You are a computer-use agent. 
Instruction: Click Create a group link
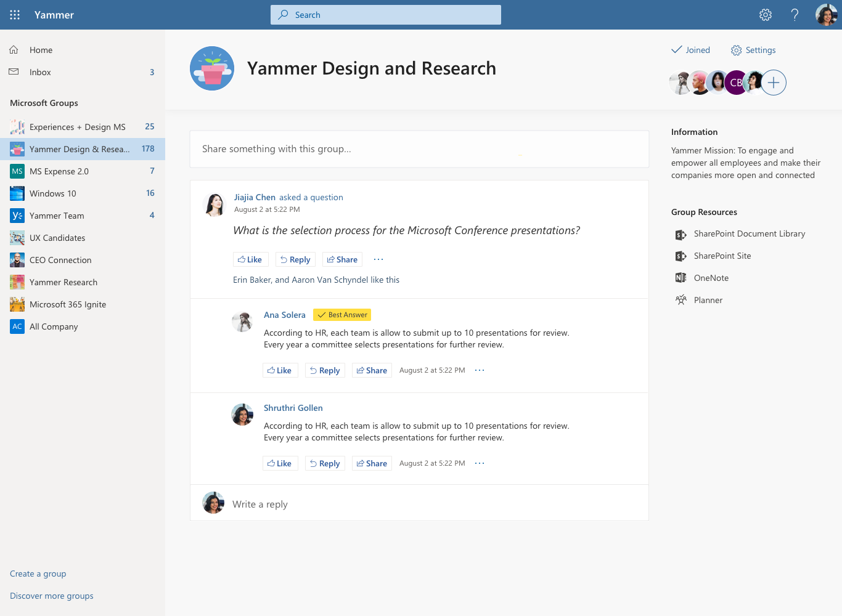tap(38, 573)
